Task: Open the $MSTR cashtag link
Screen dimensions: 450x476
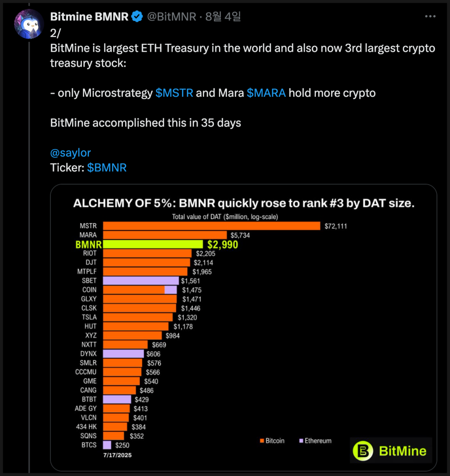Action: click(x=174, y=93)
